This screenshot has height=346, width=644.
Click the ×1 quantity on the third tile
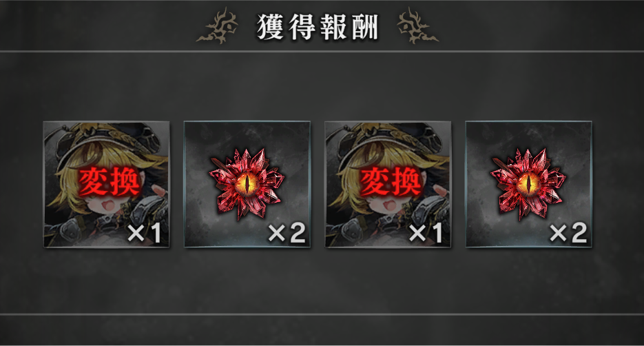(x=426, y=233)
